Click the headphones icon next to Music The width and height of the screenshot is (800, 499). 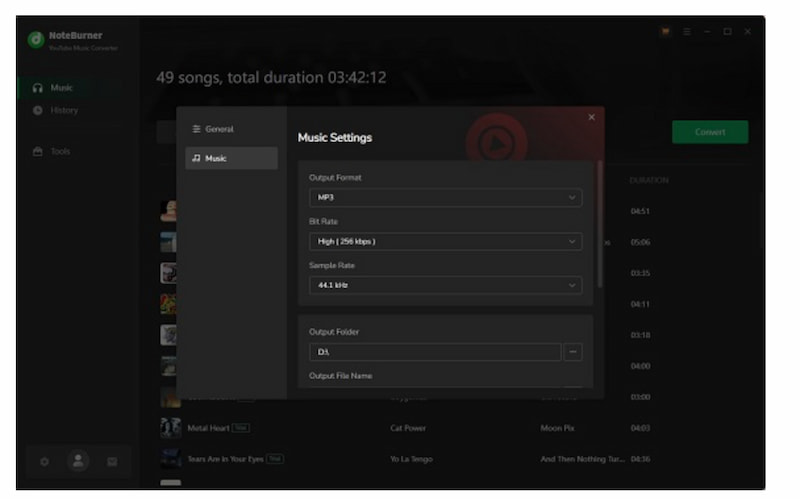38,88
